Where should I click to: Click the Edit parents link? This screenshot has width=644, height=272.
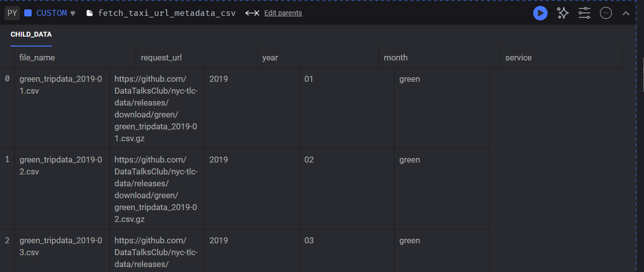283,13
